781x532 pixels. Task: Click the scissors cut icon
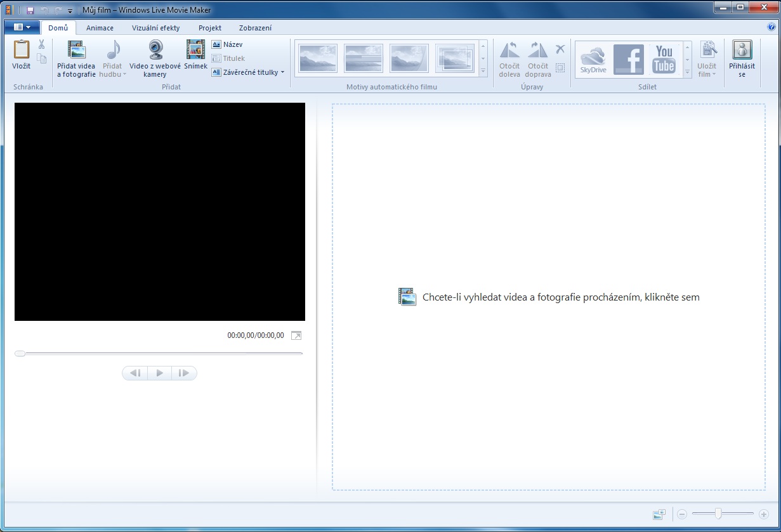[41, 44]
